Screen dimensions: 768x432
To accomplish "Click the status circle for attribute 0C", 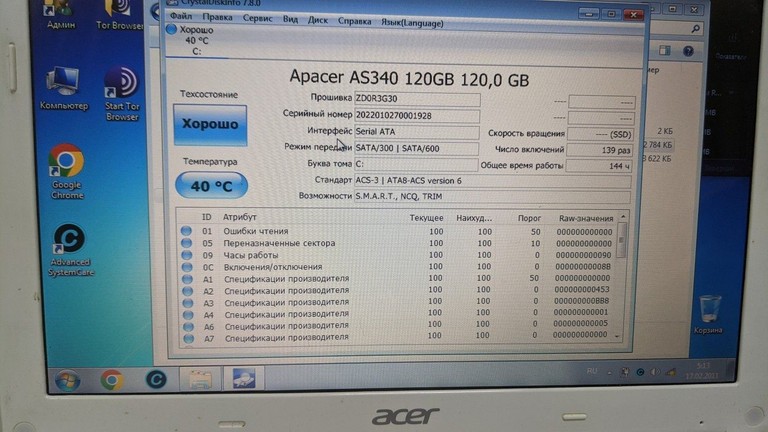I will click(187, 267).
